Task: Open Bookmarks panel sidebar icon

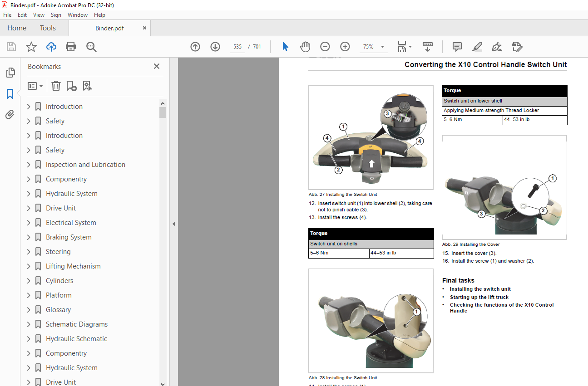Action: click(10, 94)
